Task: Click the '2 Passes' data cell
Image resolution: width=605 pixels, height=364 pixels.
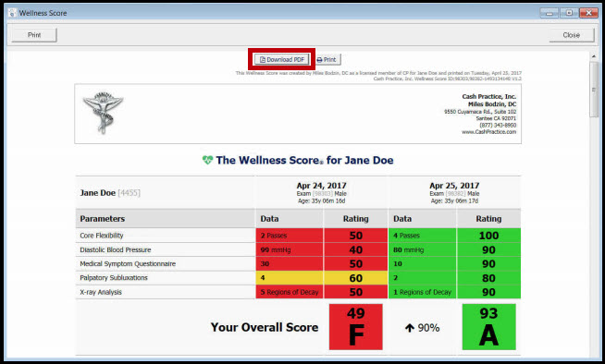Action: pos(290,236)
